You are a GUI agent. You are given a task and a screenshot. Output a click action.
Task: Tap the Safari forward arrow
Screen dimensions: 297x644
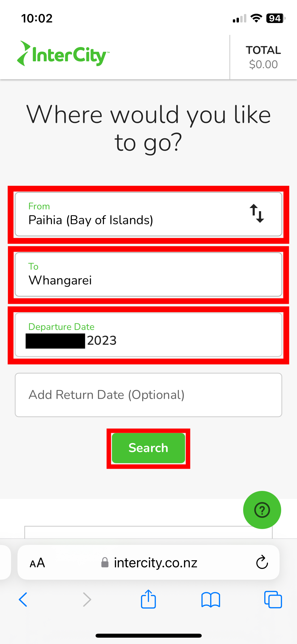pos(87,600)
